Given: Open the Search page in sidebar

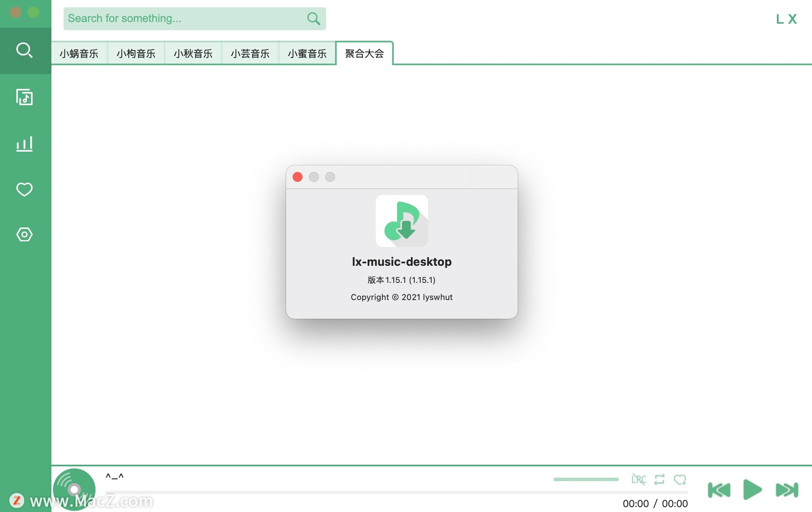Looking at the screenshot, I should pyautogui.click(x=25, y=50).
